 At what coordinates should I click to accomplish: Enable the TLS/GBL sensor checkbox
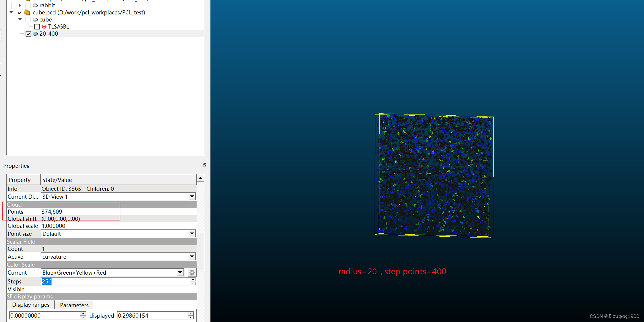pyautogui.click(x=37, y=27)
